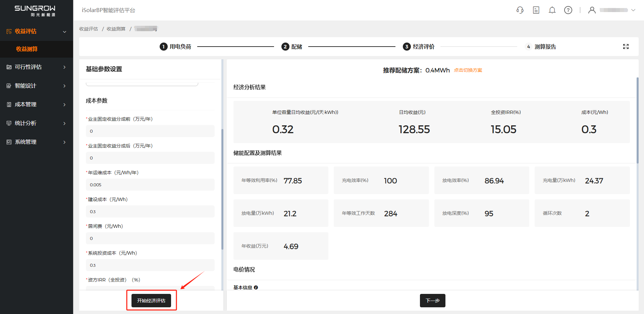The width and height of the screenshot is (644, 314).
Task: Click the customer service headset icon
Action: point(520,10)
